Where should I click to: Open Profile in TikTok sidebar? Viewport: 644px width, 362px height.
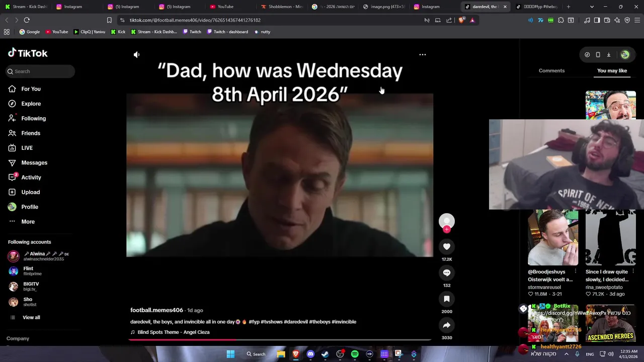coord(30,207)
